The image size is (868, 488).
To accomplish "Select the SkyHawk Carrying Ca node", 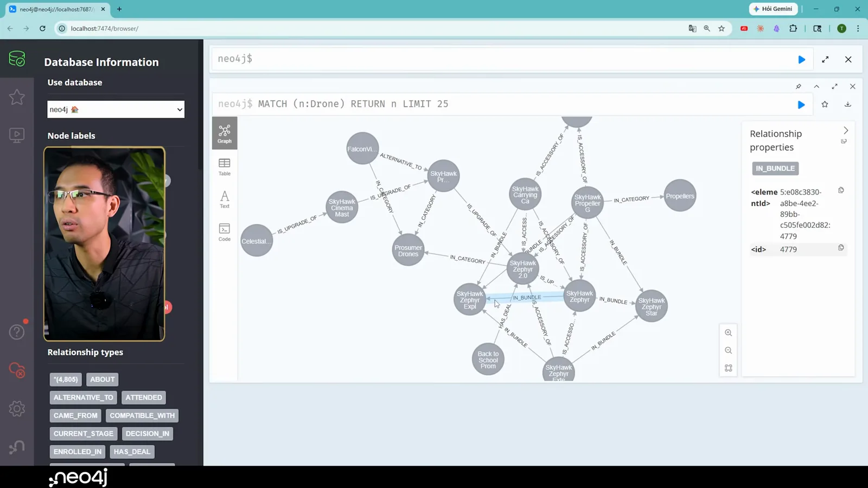I will point(525,195).
